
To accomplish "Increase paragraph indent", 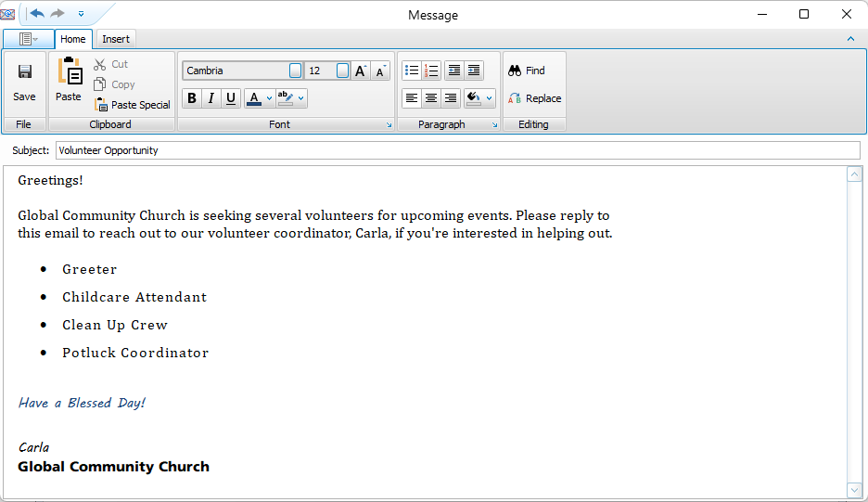I will click(474, 71).
